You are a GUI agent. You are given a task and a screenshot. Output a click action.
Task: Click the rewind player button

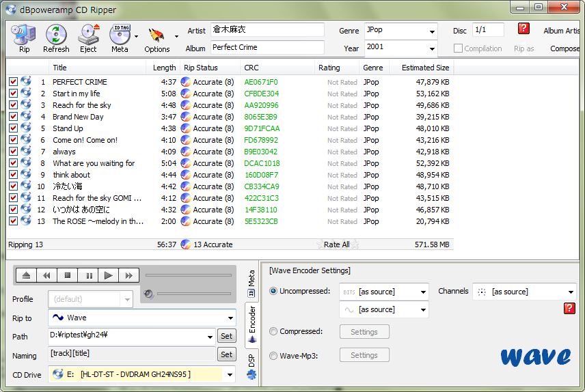46,276
